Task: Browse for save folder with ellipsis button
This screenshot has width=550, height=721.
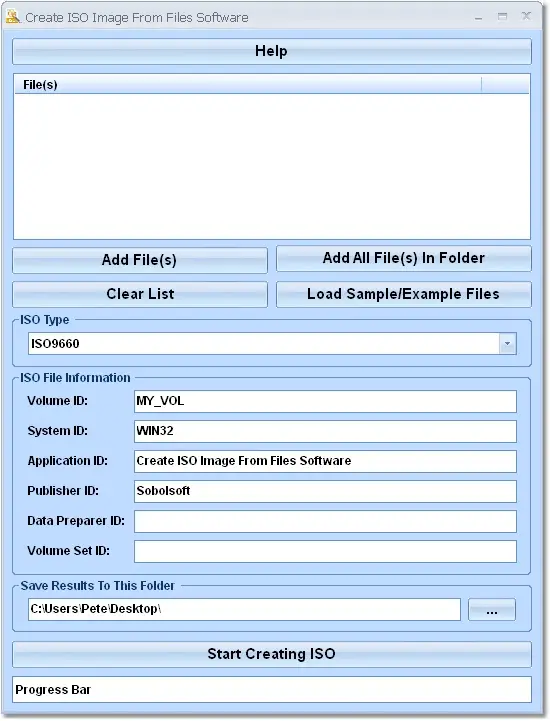Action: coord(492,610)
